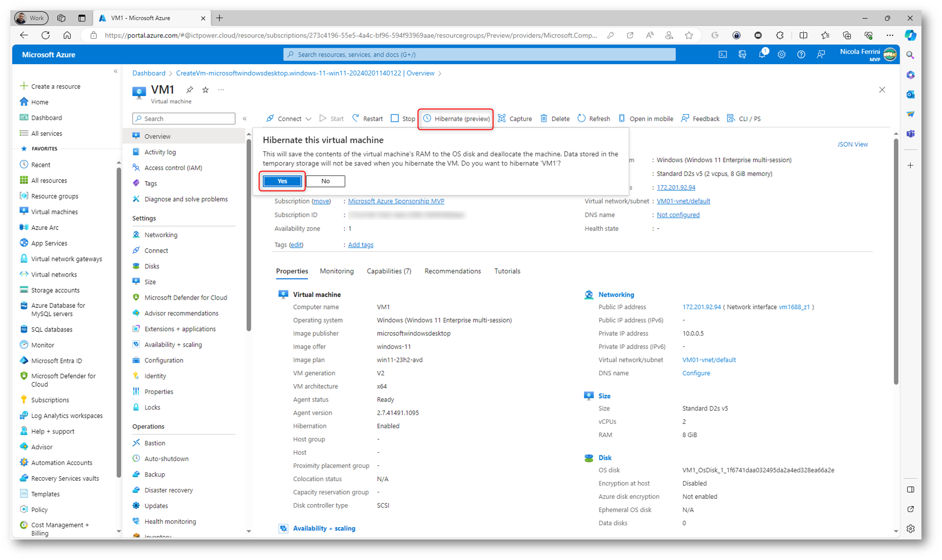
Task: Click the Stop toolbar button
Action: (x=403, y=118)
